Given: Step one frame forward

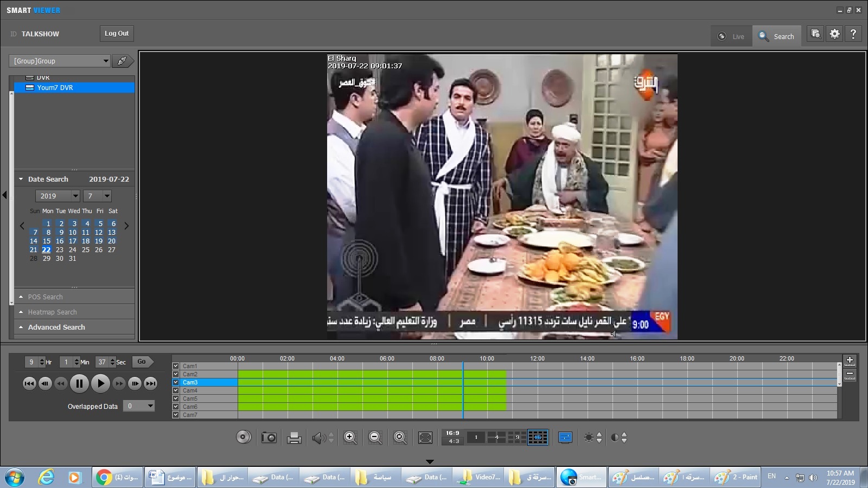Looking at the screenshot, I should [135, 383].
